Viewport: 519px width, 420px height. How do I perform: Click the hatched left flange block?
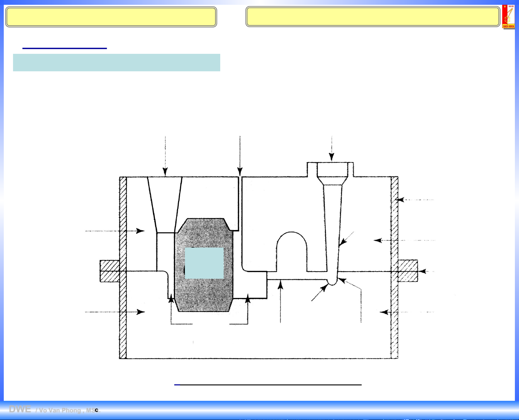pyautogui.click(x=109, y=271)
